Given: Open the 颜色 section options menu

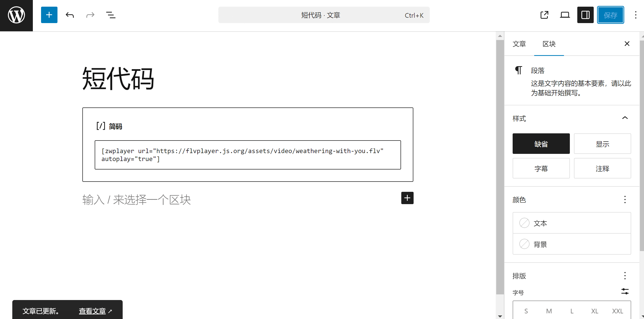Looking at the screenshot, I should (625, 200).
